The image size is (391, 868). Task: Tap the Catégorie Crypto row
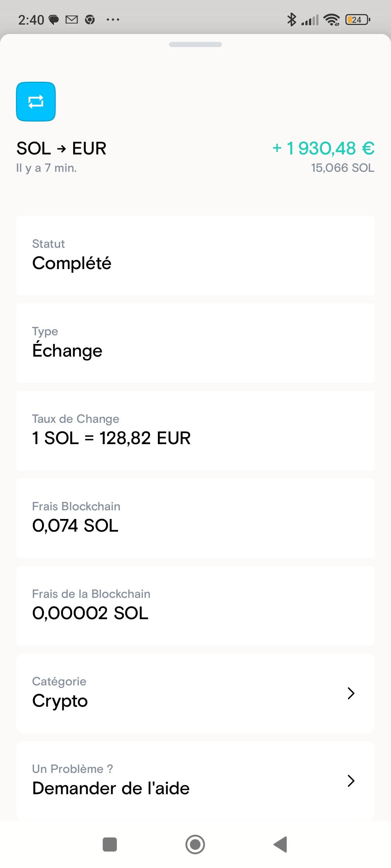[x=181, y=693]
